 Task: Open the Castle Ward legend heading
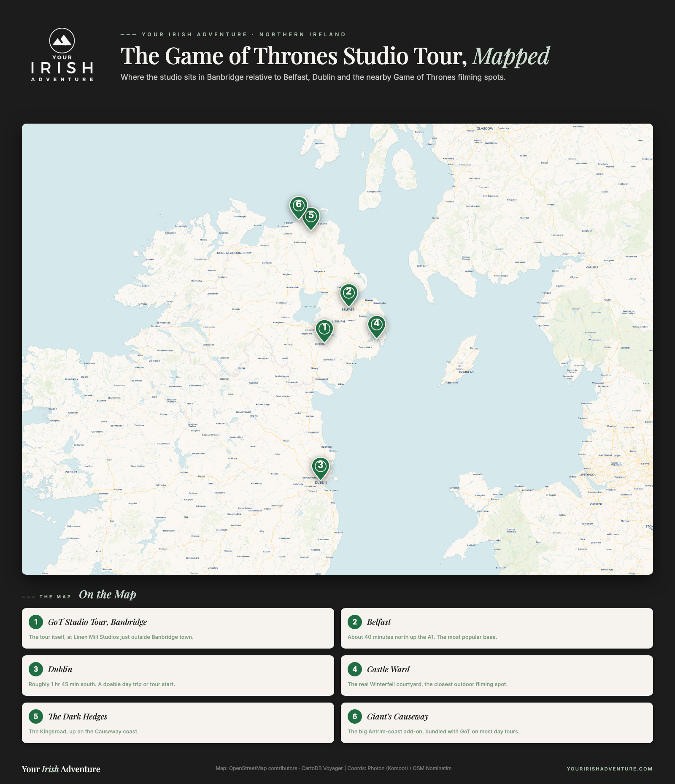click(388, 669)
